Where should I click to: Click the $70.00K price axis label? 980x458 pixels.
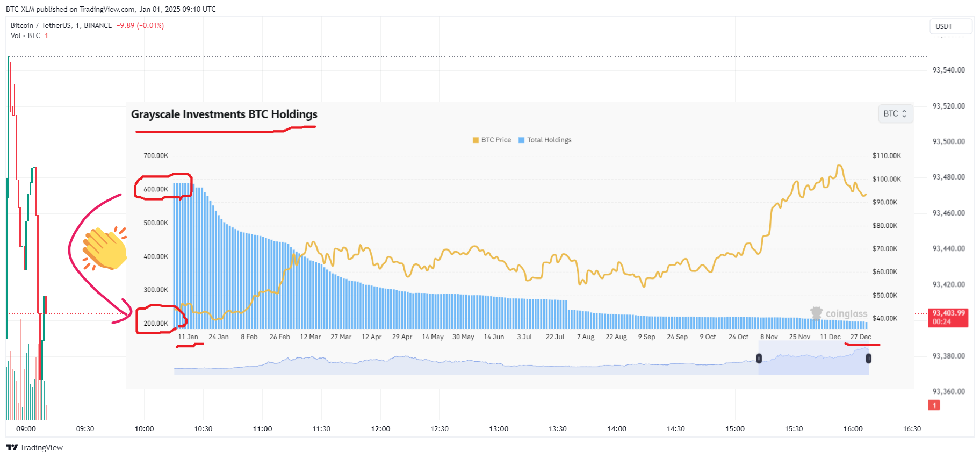point(885,249)
